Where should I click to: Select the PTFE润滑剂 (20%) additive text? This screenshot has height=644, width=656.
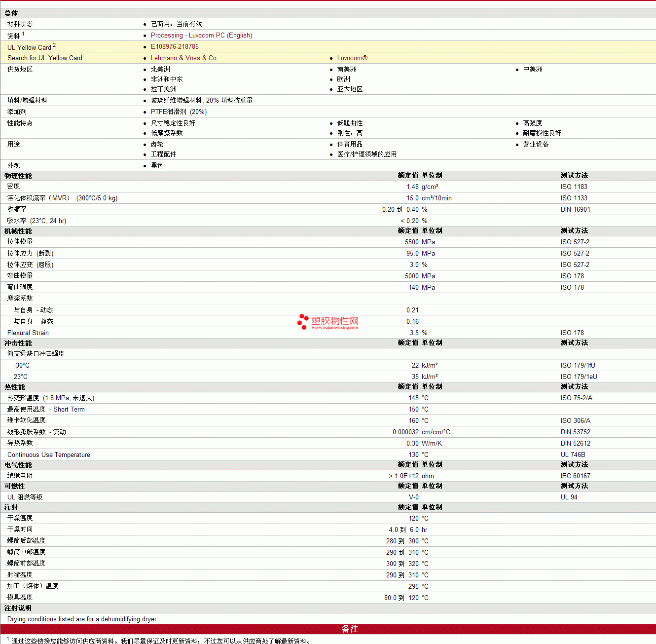click(x=179, y=112)
